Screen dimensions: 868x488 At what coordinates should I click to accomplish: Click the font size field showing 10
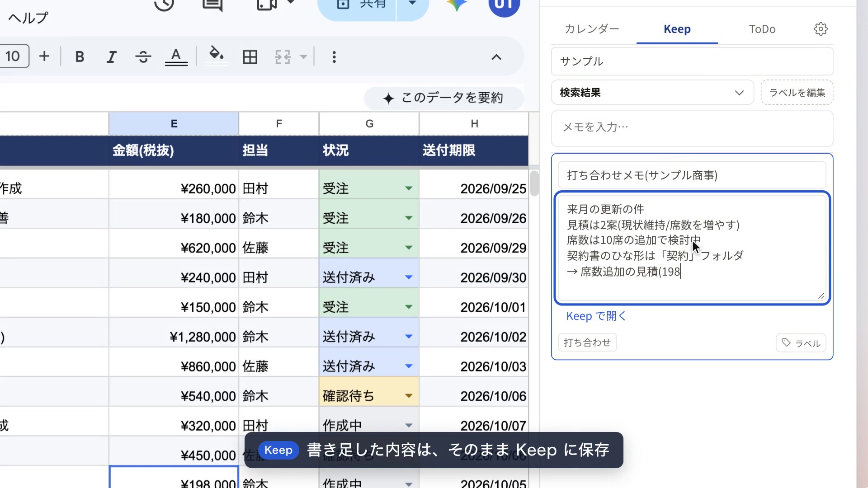(x=14, y=56)
